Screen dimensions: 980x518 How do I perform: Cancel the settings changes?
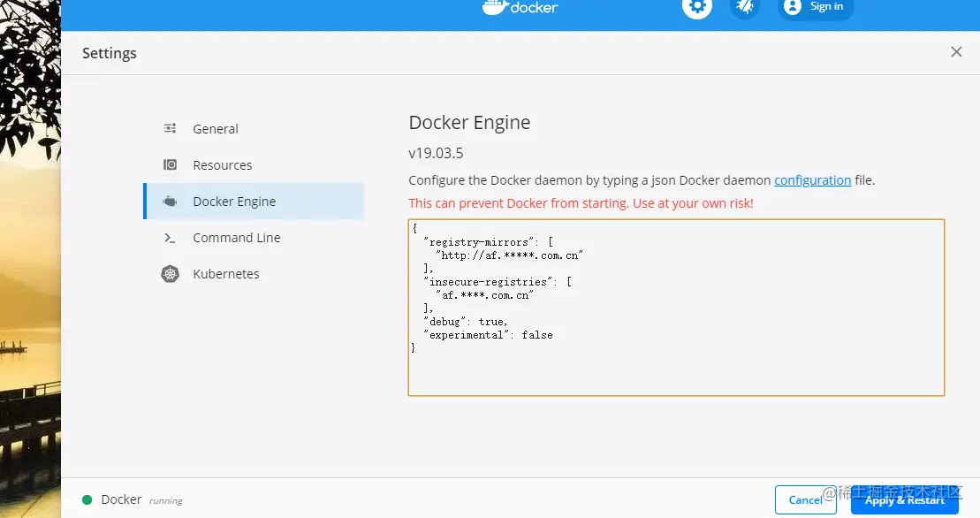click(806, 500)
